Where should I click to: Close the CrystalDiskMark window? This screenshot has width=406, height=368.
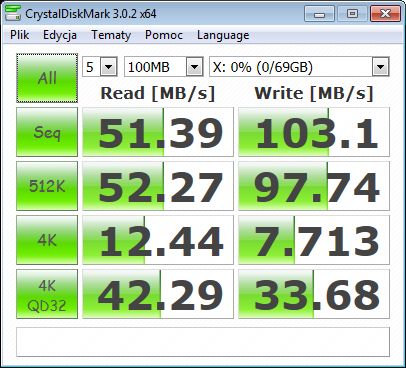385,14
